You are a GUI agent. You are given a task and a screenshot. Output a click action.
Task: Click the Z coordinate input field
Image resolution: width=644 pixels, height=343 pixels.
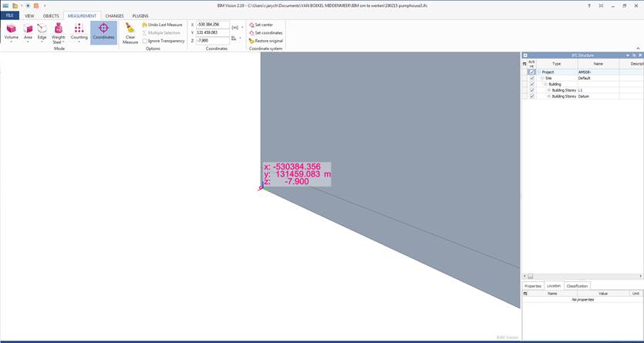coord(212,41)
